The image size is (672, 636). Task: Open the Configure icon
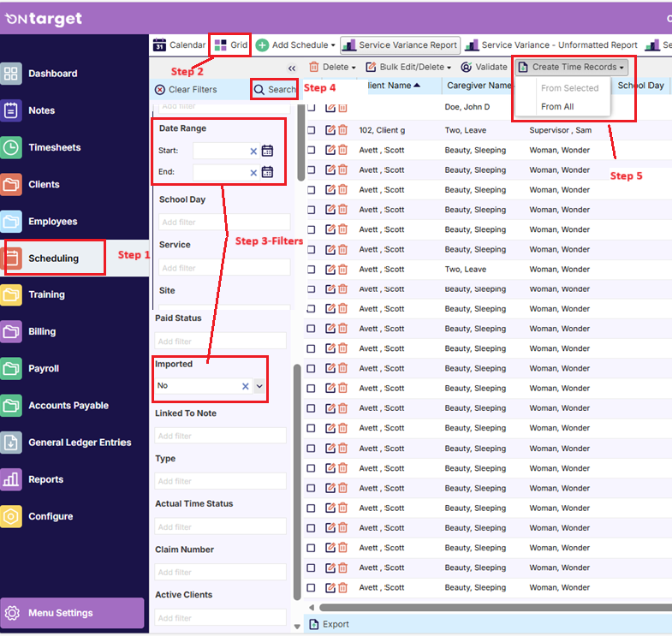coord(11,516)
